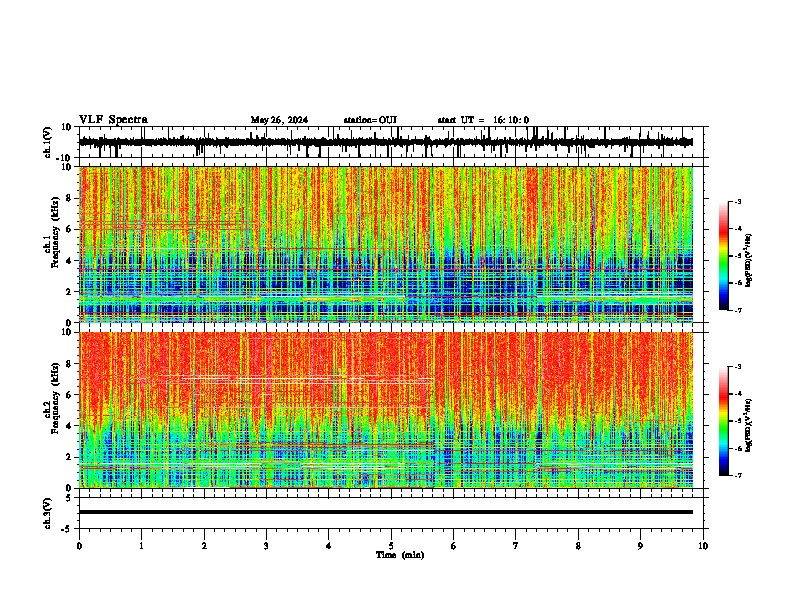The height and width of the screenshot is (612, 792).
Task: Click the "-6" label on ch.1 color scale
Action: 738,283
